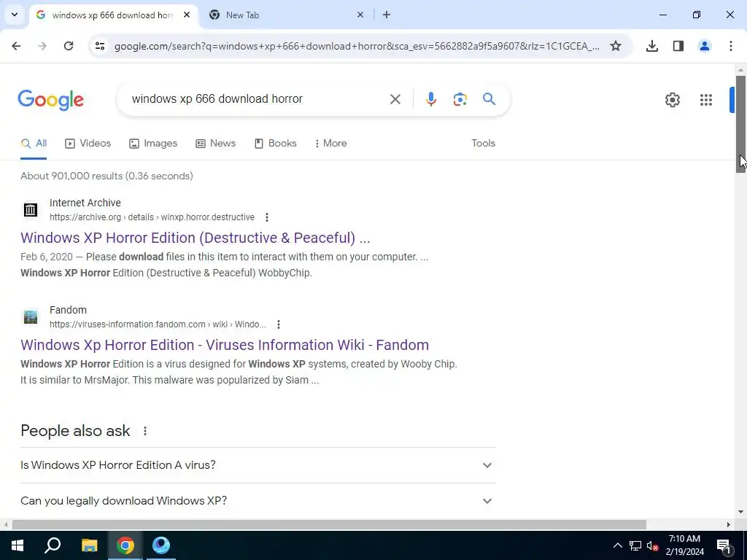The height and width of the screenshot is (560, 747).
Task: Open Windows XP Horror Edition Destructive link
Action: [196, 238]
